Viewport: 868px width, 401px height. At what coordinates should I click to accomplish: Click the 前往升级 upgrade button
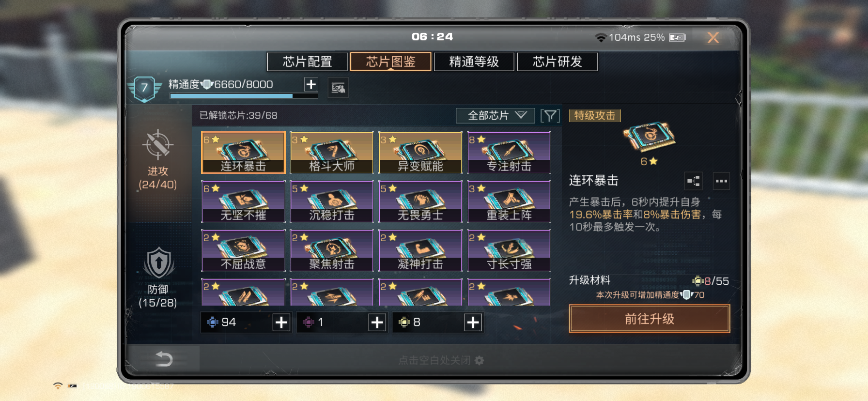(650, 319)
